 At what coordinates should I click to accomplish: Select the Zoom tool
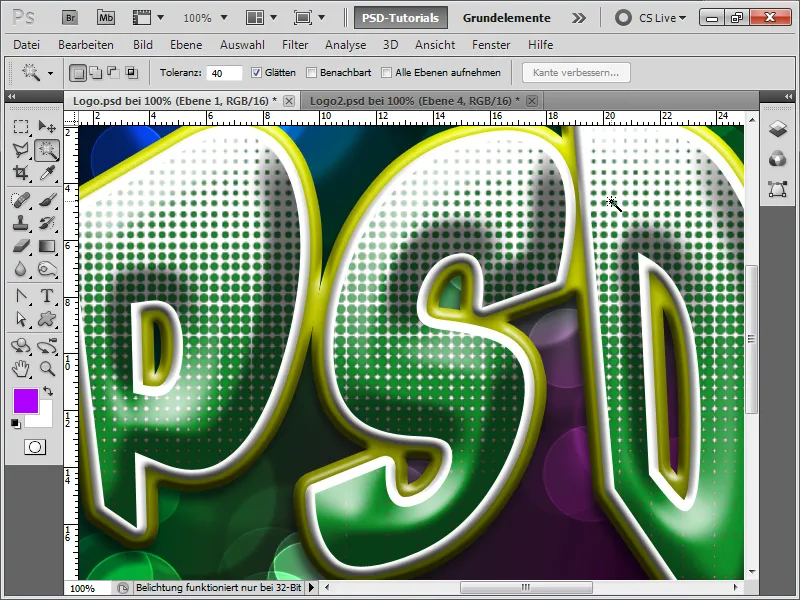pos(47,369)
